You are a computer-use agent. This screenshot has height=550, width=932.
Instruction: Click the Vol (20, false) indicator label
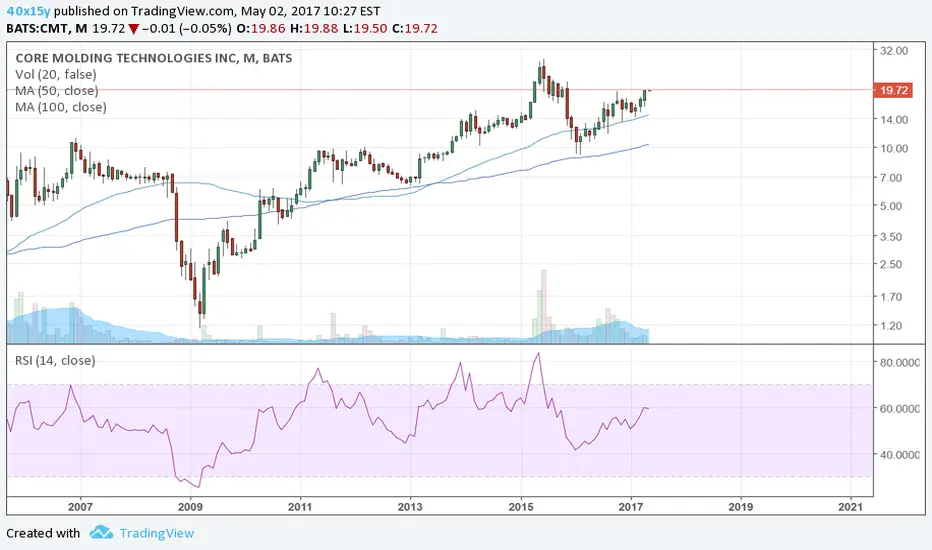tap(56, 74)
